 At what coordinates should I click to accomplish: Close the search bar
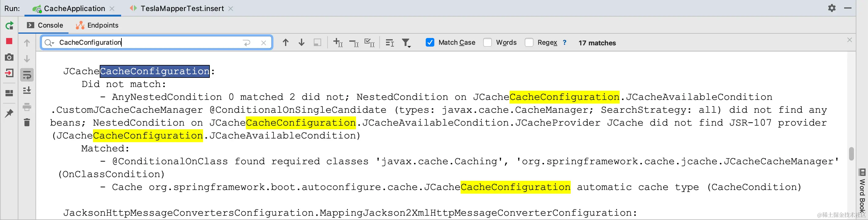click(849, 40)
